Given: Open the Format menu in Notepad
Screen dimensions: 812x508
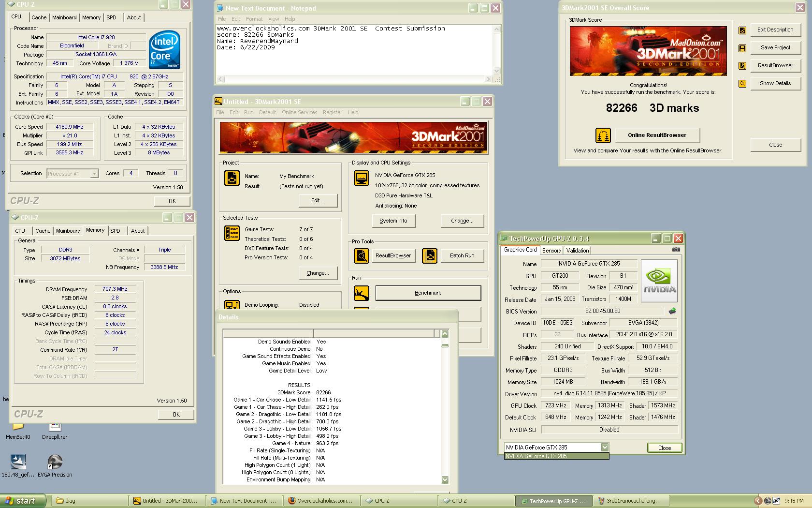Looking at the screenshot, I should click(x=254, y=19).
